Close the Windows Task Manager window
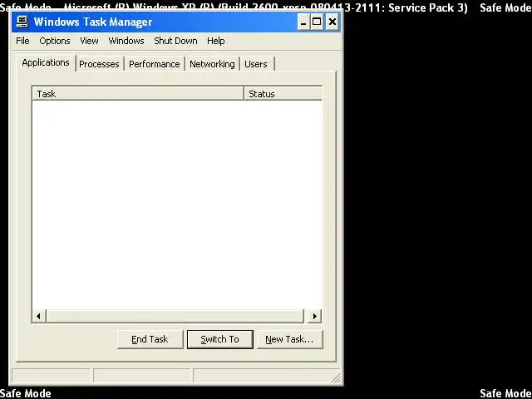The image size is (532, 399). [x=332, y=22]
